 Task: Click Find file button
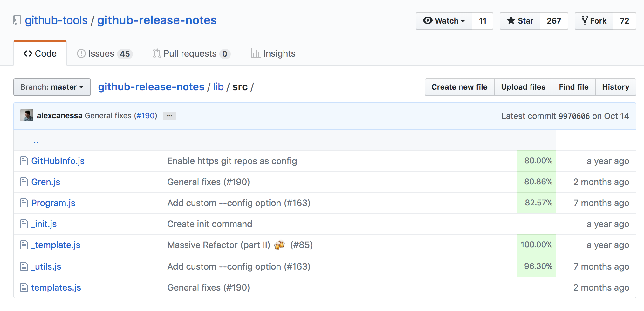573,87
